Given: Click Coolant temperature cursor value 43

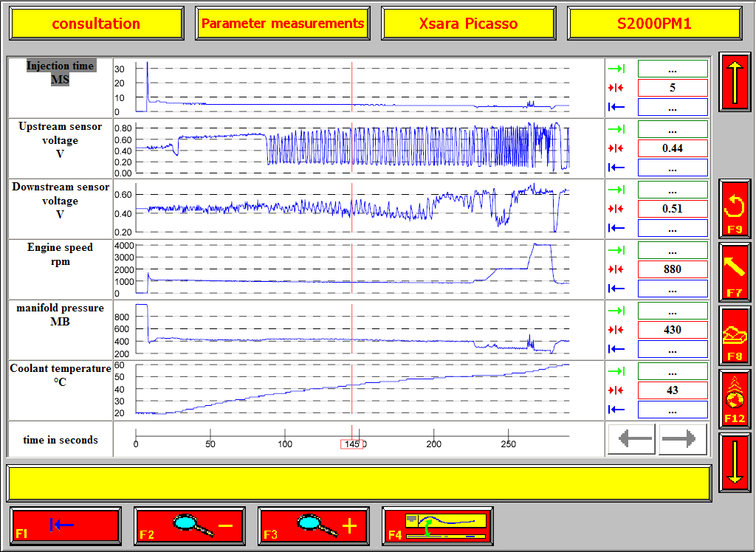Looking at the screenshot, I should [673, 390].
